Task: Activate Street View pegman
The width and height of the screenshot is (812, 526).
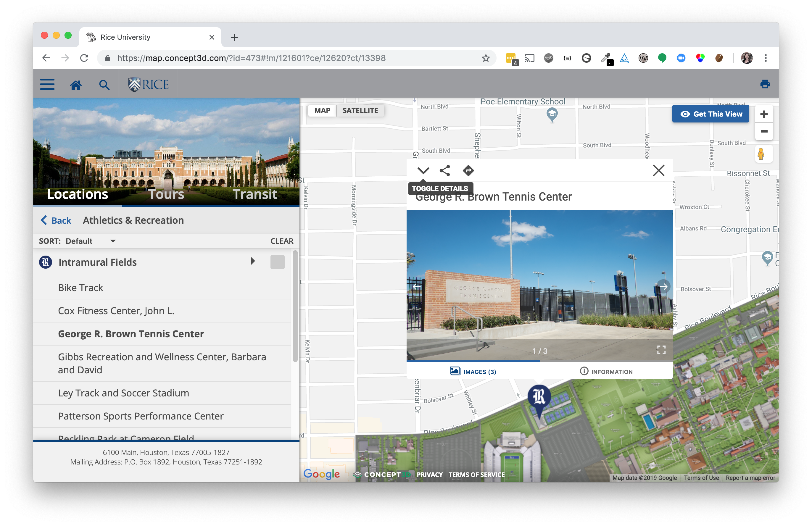Action: [761, 154]
